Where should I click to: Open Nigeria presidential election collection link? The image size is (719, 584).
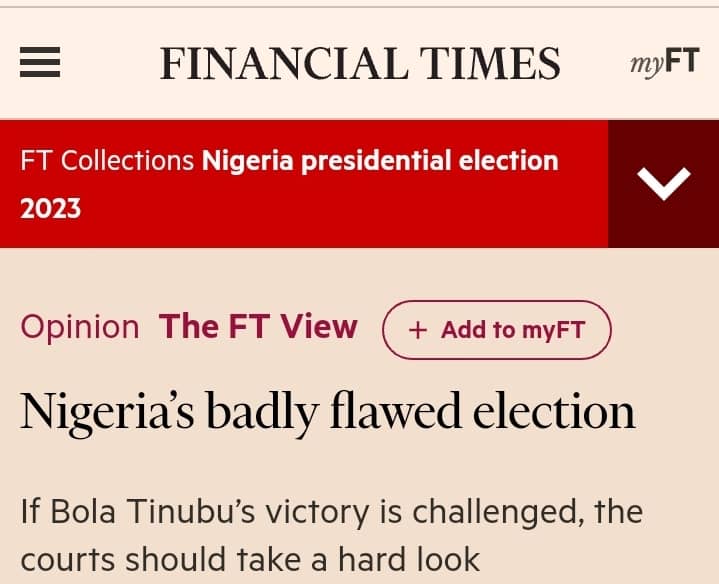pos(380,160)
